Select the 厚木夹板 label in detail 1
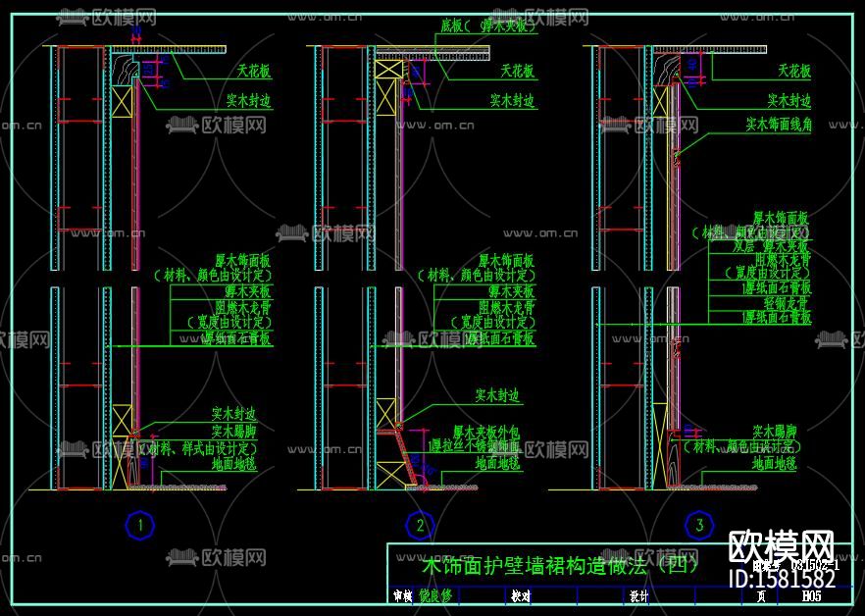This screenshot has height=616, width=865. pyautogui.click(x=247, y=291)
